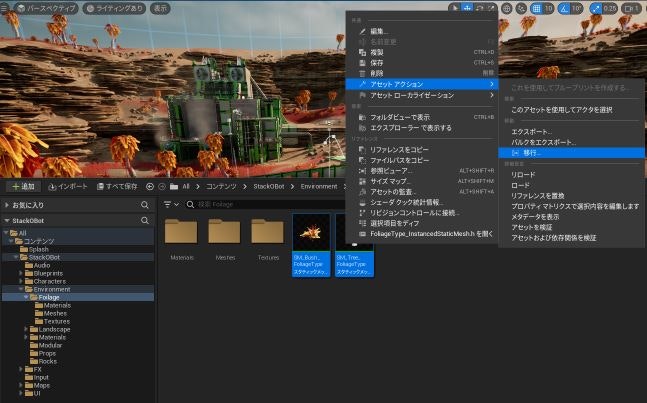Open the camera speed setting
The height and width of the screenshot is (403, 647).
631,8
